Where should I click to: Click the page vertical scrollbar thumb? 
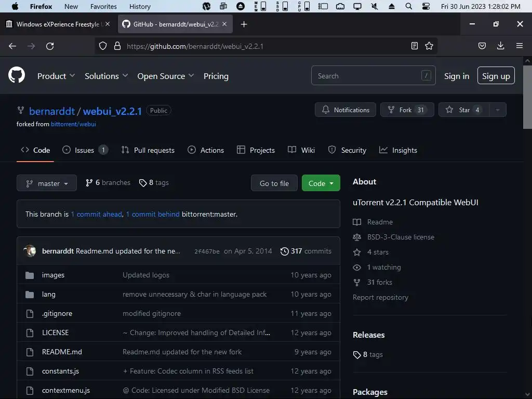527,97
